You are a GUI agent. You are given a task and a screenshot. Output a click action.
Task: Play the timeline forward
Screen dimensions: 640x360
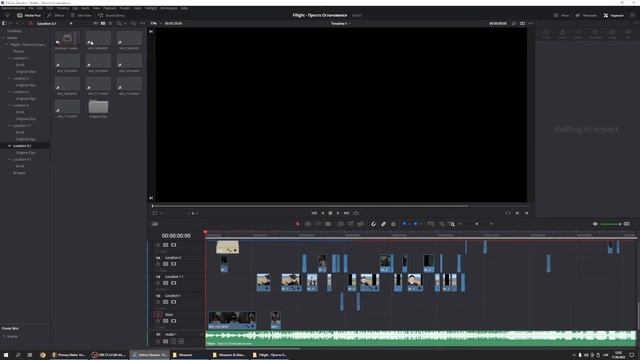(x=338, y=213)
